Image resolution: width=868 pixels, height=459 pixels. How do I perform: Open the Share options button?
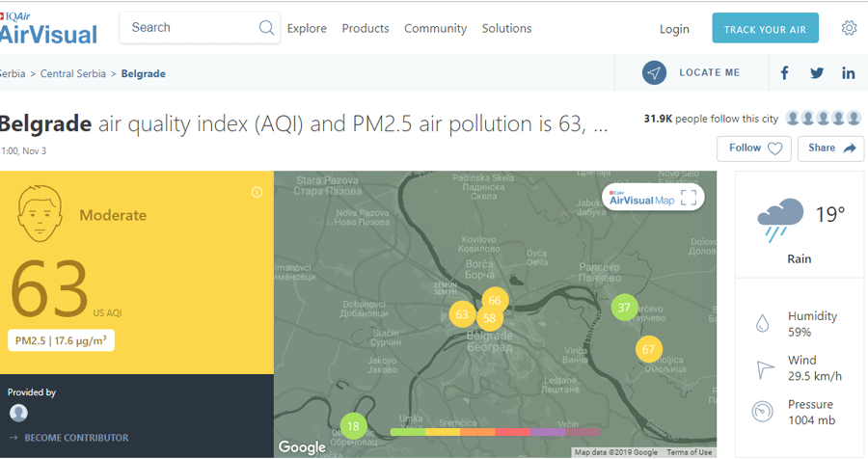[x=830, y=148]
